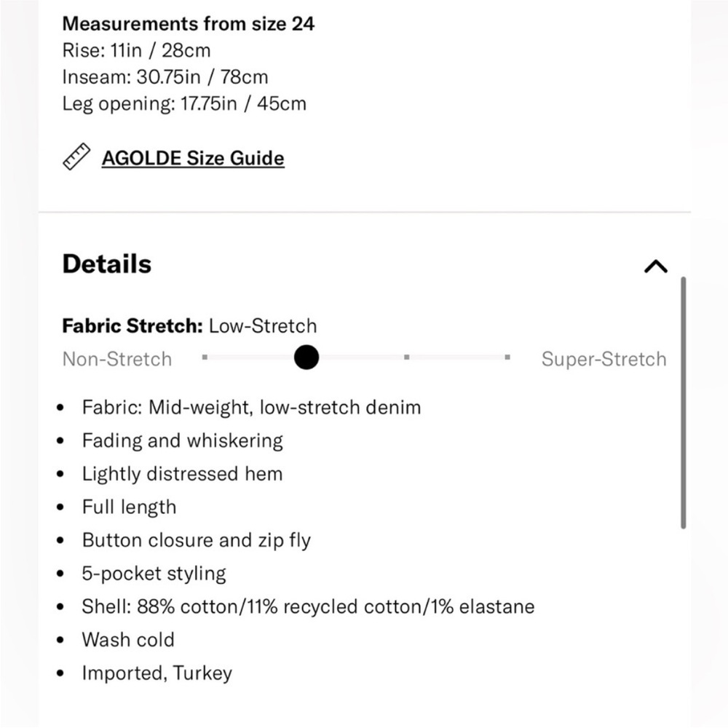
Task: Open the AGOLDE Size Guide link
Action: 193,158
